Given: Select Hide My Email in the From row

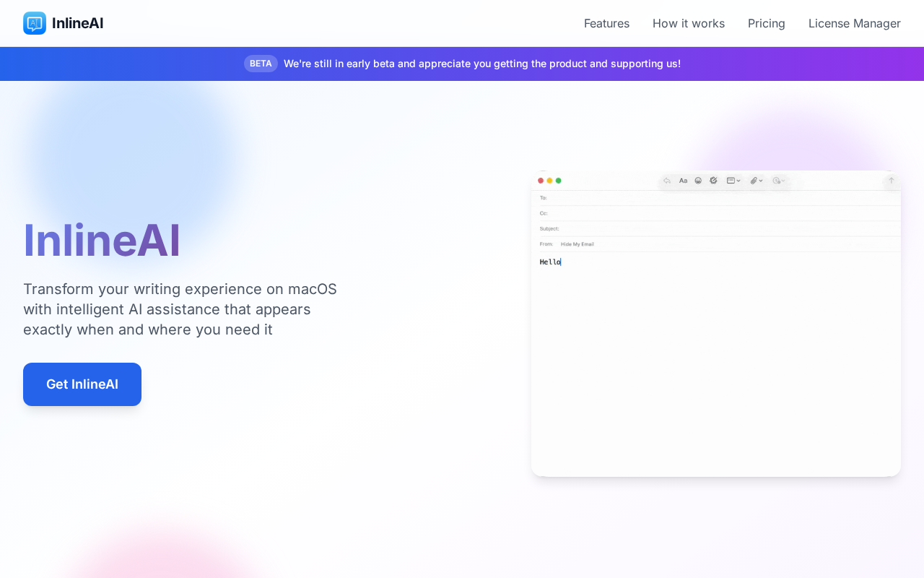Looking at the screenshot, I should tap(577, 244).
